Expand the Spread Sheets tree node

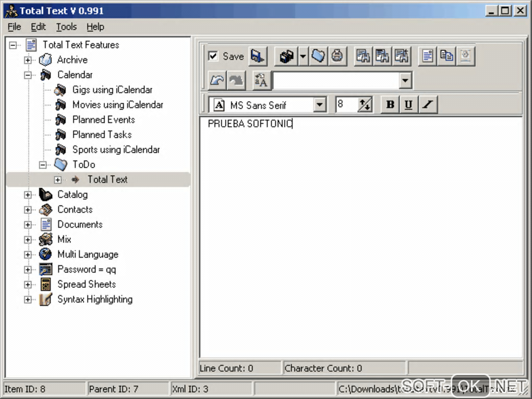pyautogui.click(x=28, y=284)
